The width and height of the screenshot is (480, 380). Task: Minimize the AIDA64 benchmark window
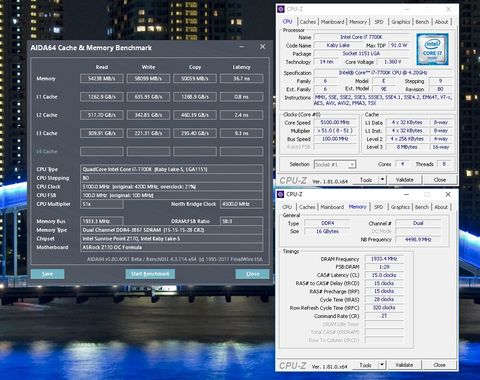tap(242, 47)
